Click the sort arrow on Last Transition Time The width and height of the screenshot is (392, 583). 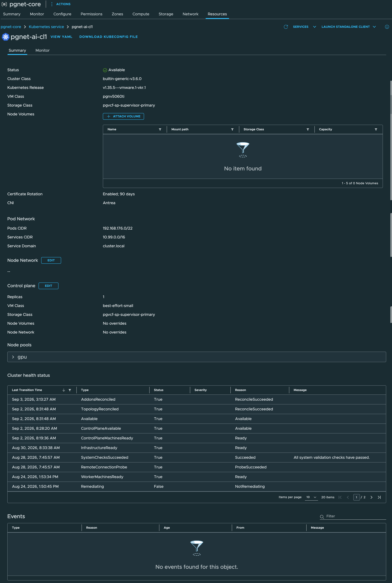tap(64, 390)
